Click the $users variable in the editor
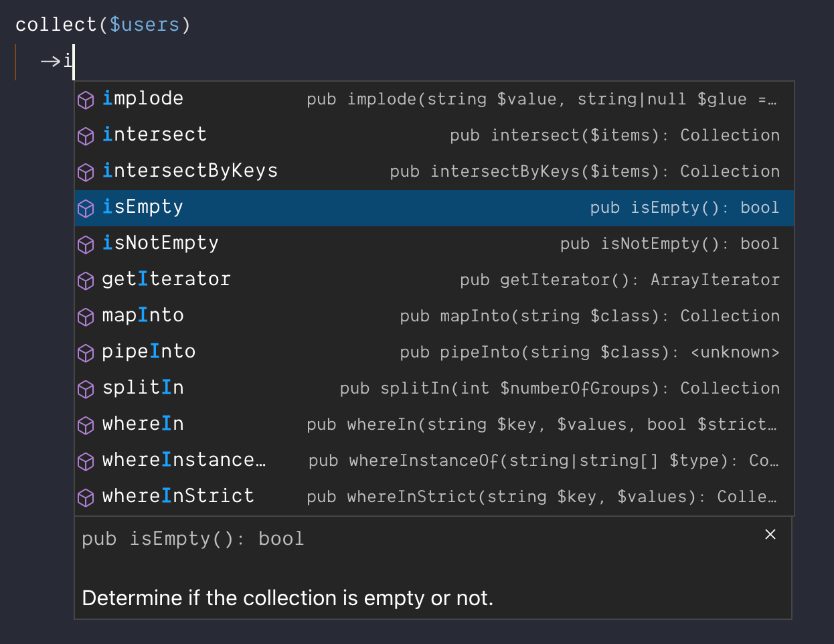 point(145,25)
